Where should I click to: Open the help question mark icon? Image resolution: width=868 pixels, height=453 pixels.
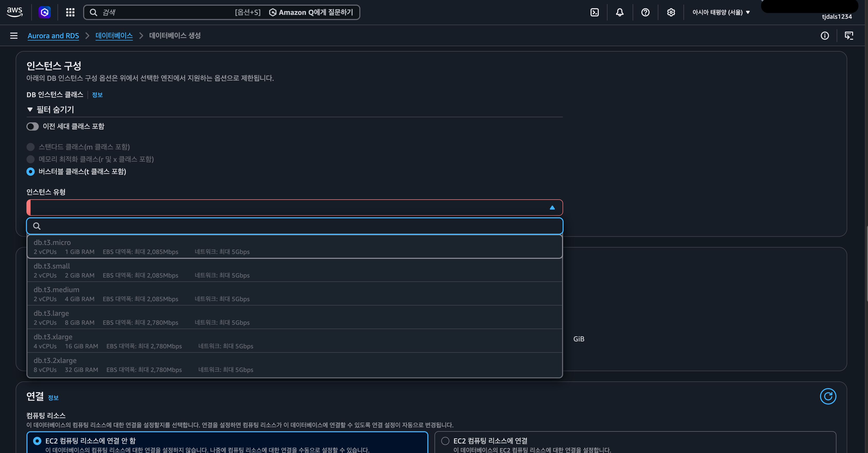point(645,12)
